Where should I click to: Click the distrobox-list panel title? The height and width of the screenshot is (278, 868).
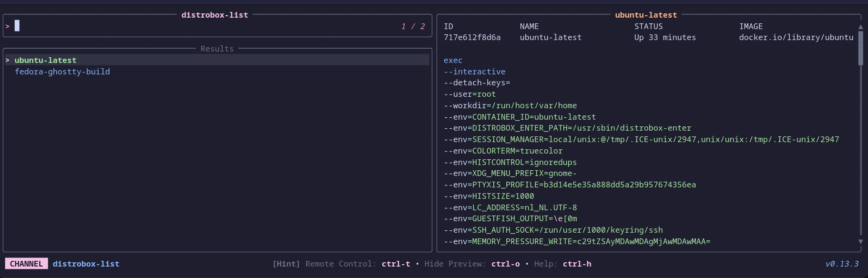[214, 15]
